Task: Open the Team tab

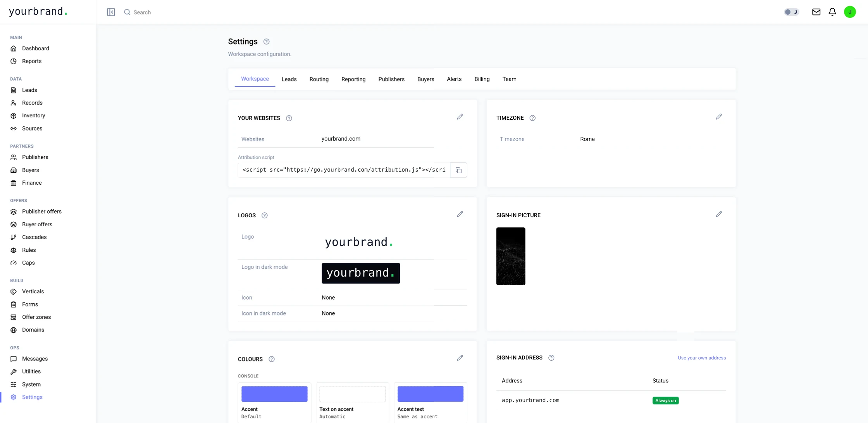Action: point(509,79)
